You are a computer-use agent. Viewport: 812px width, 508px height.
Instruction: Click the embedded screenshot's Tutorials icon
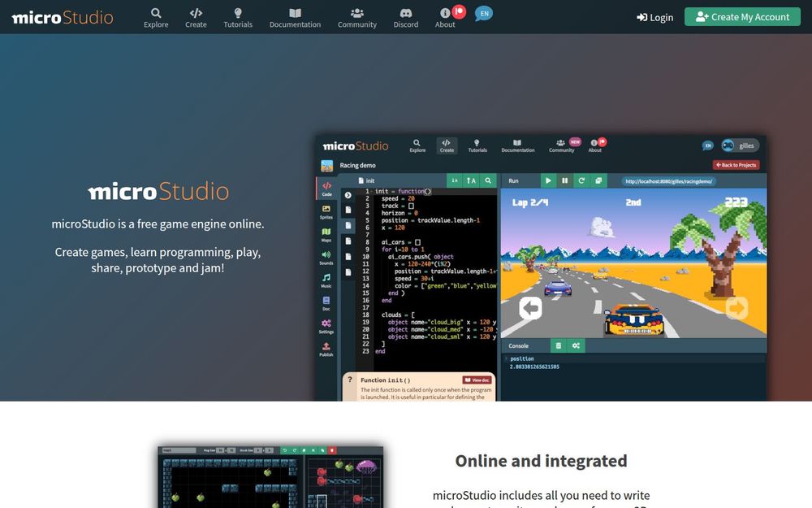(x=477, y=145)
